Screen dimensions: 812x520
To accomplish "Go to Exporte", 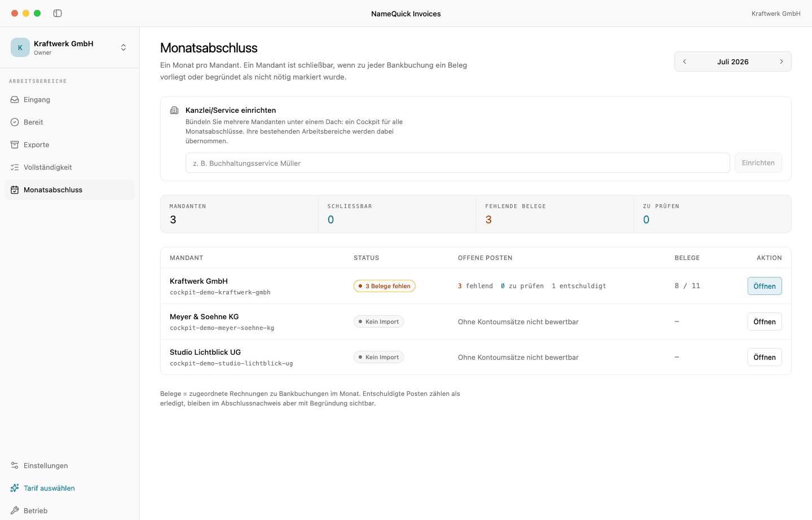I will coord(69,145).
